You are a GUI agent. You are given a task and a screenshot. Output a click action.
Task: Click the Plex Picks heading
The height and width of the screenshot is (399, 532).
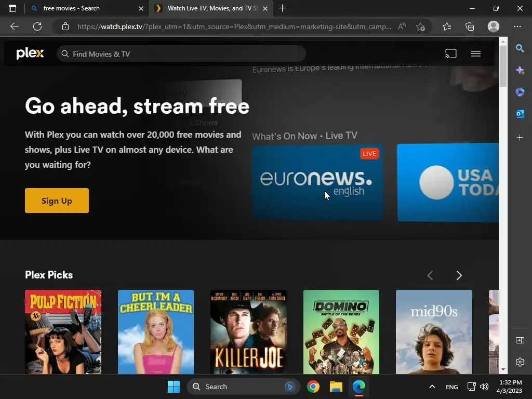49,275
